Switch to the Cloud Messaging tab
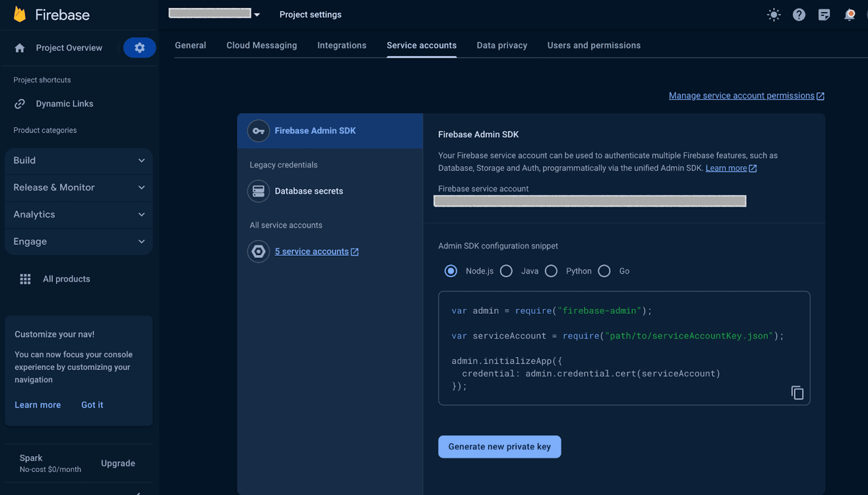This screenshot has width=868, height=495. click(261, 45)
